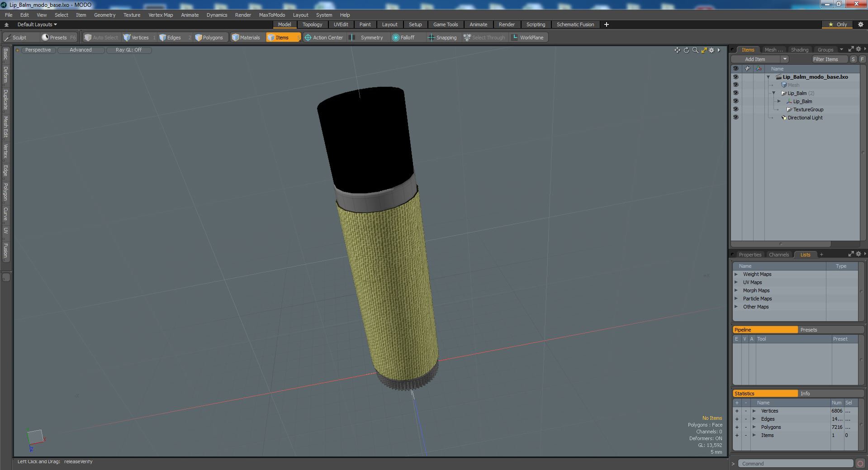
Task: Click the F filter button in Items panel
Action: 862,59
